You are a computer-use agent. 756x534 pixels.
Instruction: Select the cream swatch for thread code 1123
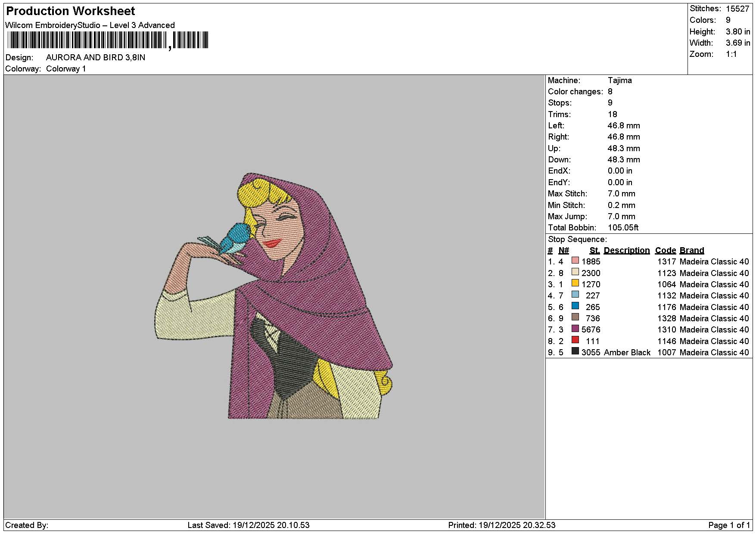click(x=575, y=272)
